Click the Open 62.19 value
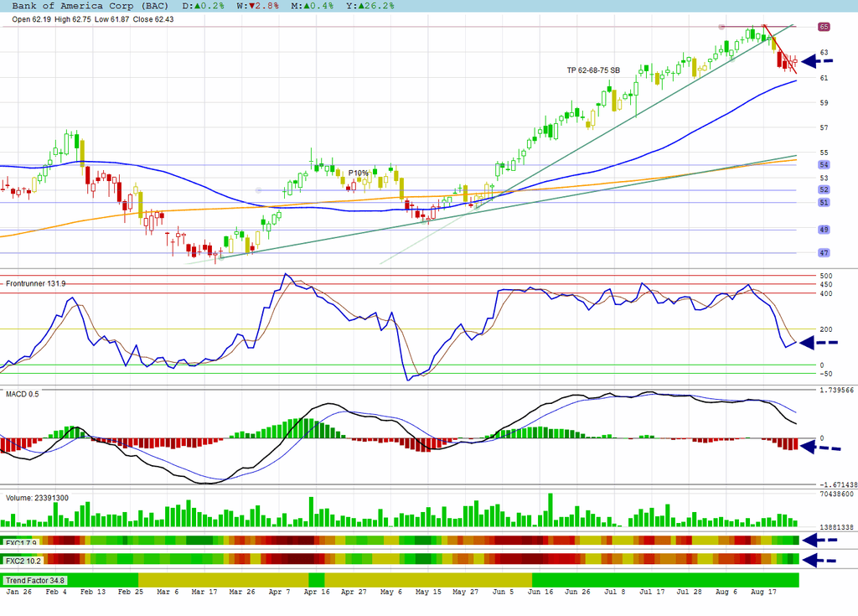Image resolution: width=858 pixels, height=616 pixels. [x=31, y=19]
